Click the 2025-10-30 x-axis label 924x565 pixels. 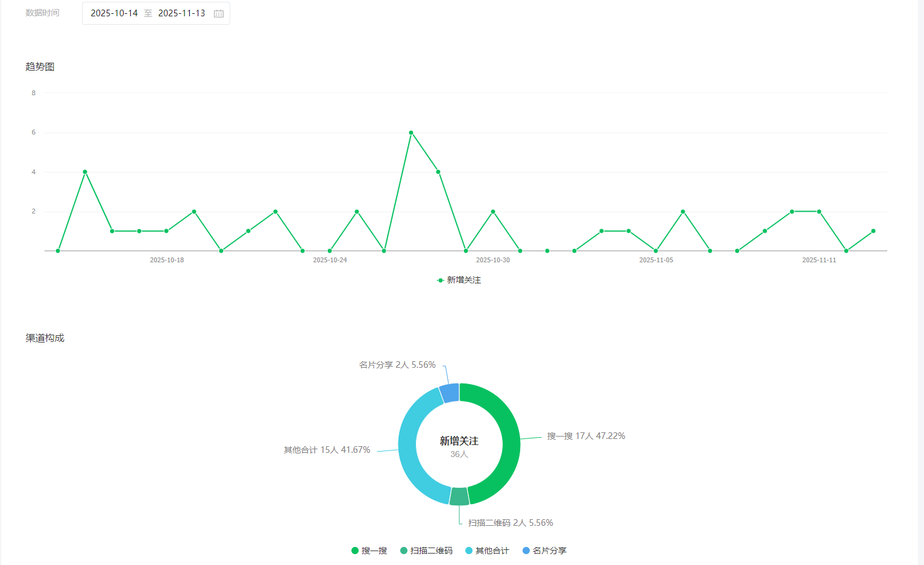(493, 260)
